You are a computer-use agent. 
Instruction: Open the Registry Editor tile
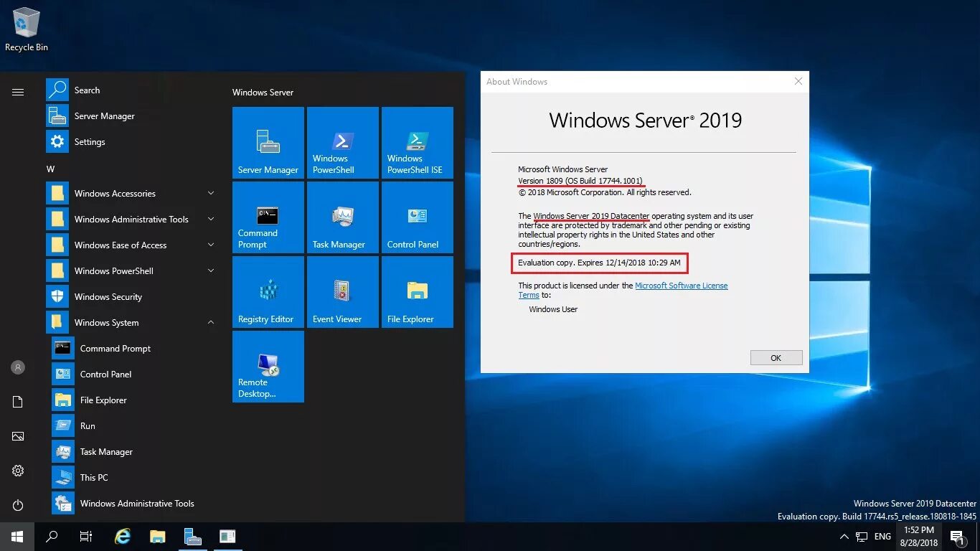(x=268, y=292)
